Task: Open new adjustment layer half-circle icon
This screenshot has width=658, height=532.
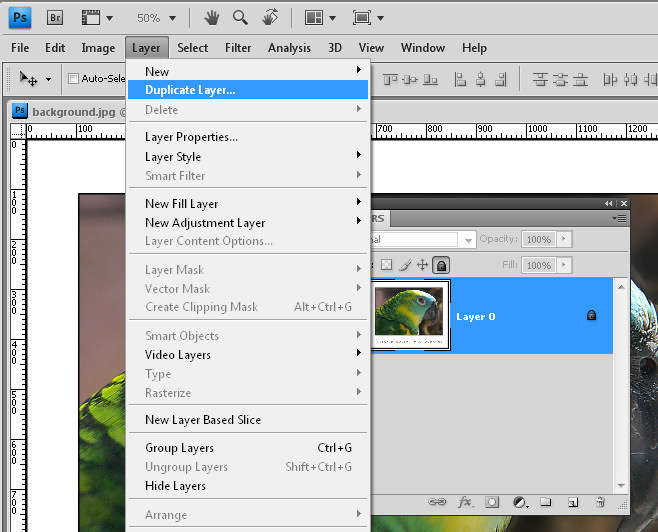Action: point(520,502)
